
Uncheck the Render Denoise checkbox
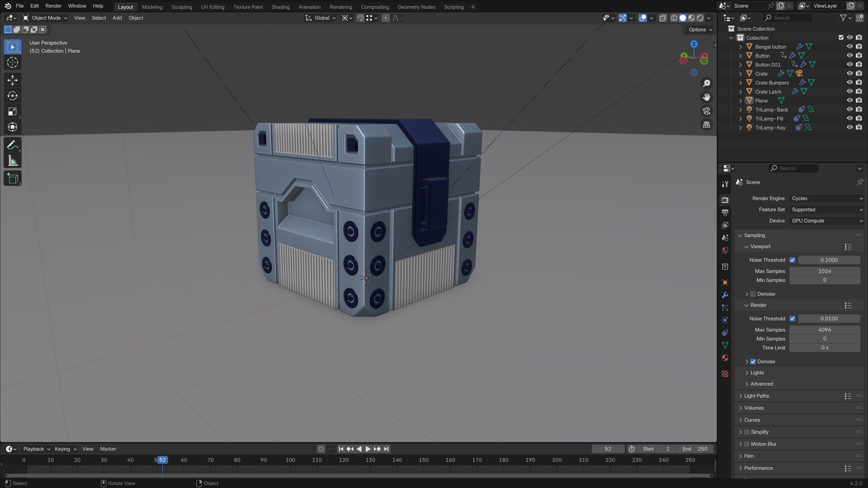(x=753, y=361)
